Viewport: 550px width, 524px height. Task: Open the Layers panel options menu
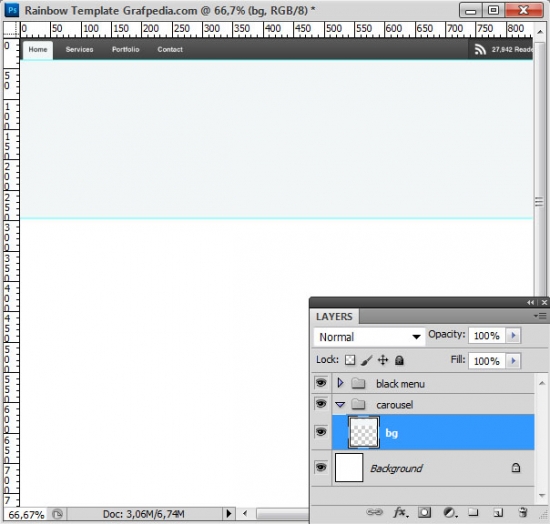click(540, 316)
